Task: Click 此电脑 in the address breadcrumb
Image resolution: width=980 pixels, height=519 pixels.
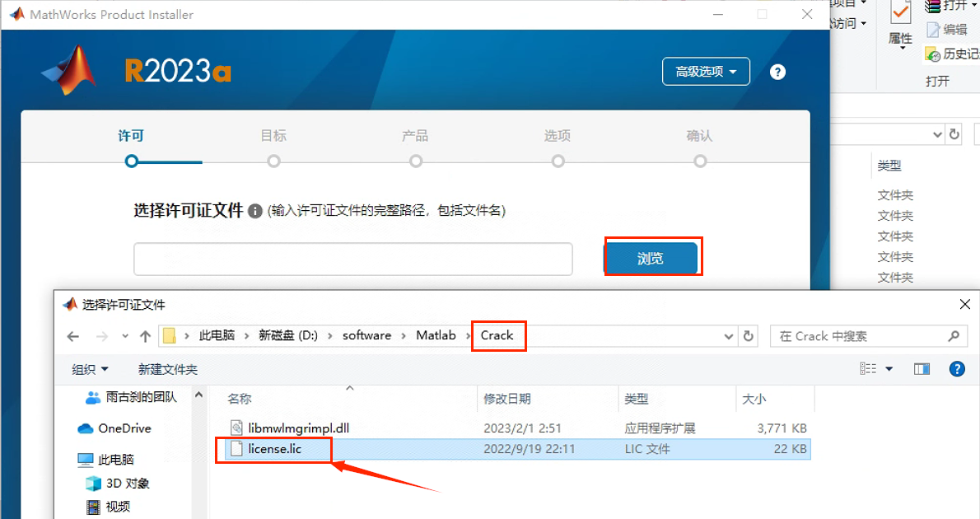Action: tap(217, 335)
